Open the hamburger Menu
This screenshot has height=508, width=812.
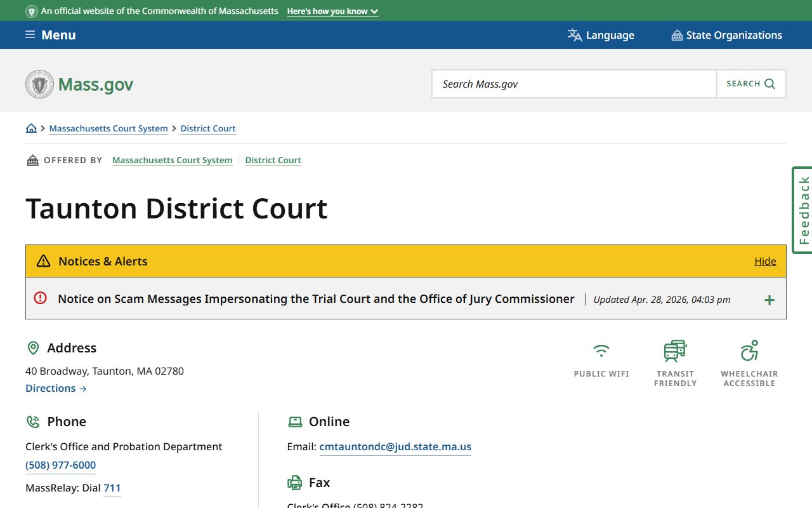[x=50, y=35]
